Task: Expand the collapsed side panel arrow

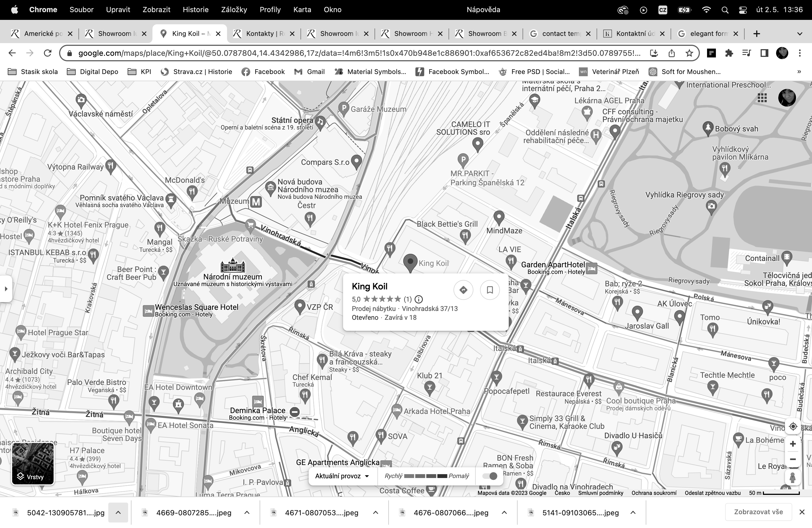Action: pos(6,289)
